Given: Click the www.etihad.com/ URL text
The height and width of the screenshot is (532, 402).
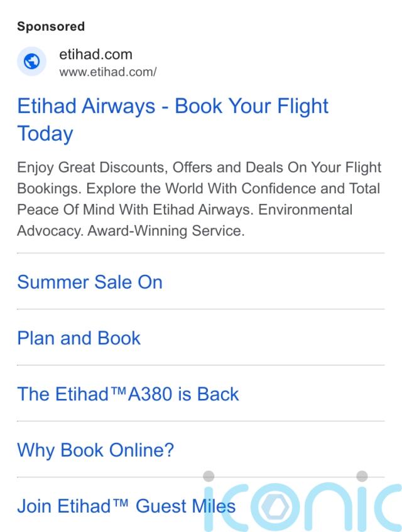Looking at the screenshot, I should pos(107,72).
